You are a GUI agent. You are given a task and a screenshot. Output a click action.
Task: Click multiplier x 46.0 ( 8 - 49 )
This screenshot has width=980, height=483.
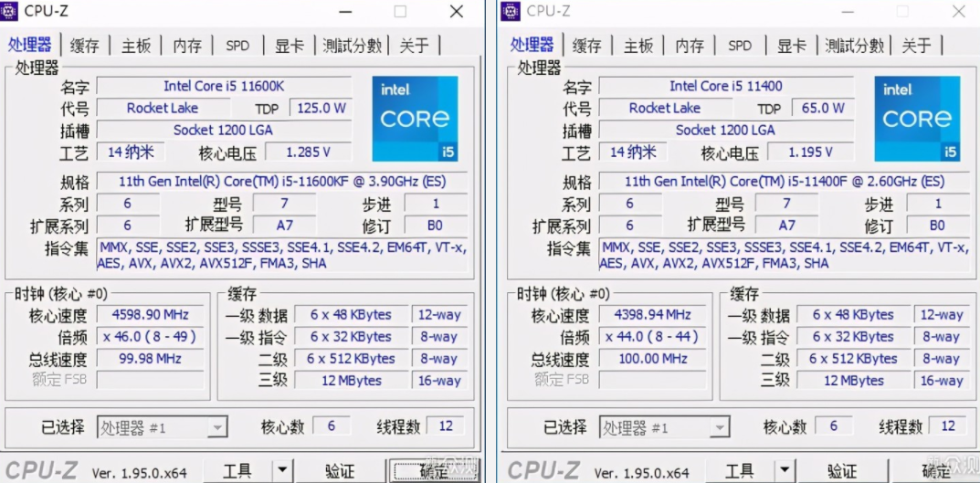tap(150, 337)
